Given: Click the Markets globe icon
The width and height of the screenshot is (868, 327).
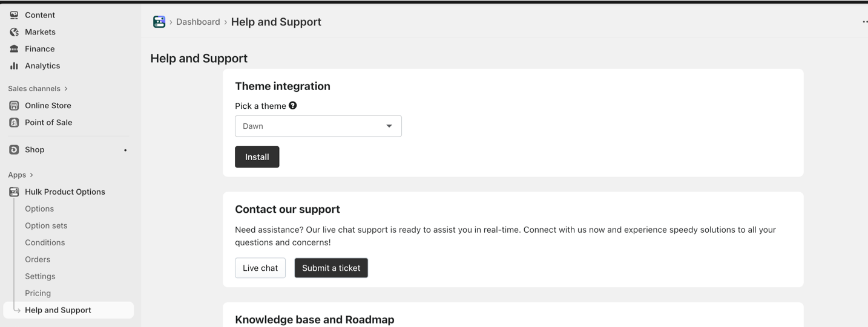Looking at the screenshot, I should click(14, 32).
